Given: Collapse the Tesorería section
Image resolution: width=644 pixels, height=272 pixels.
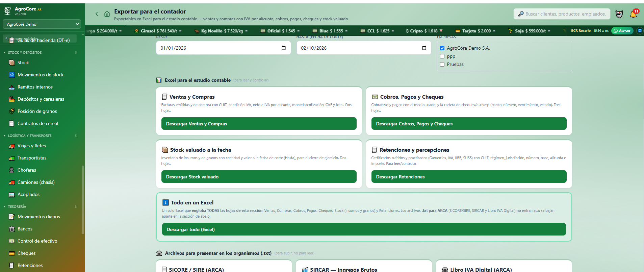Looking at the screenshot, I should 17,206.
